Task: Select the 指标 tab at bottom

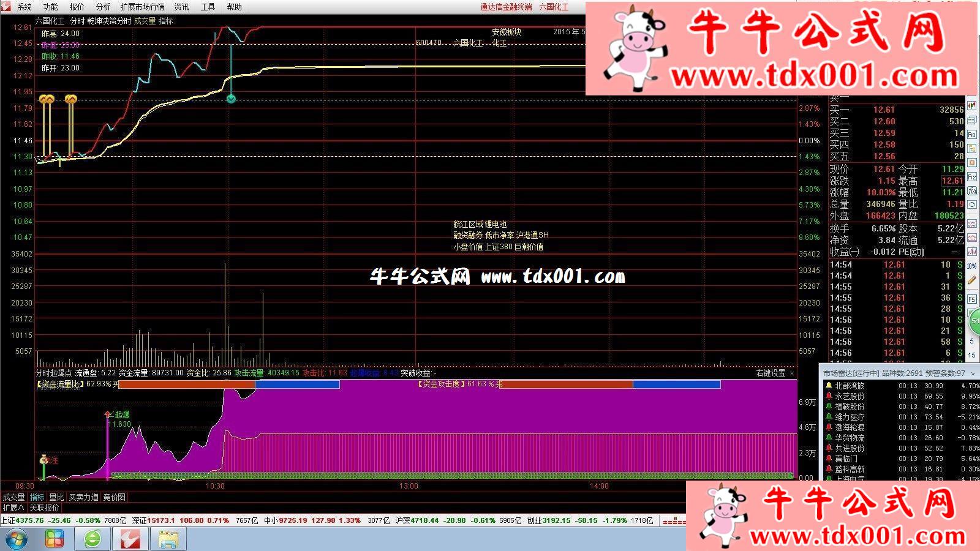Action: pos(37,497)
